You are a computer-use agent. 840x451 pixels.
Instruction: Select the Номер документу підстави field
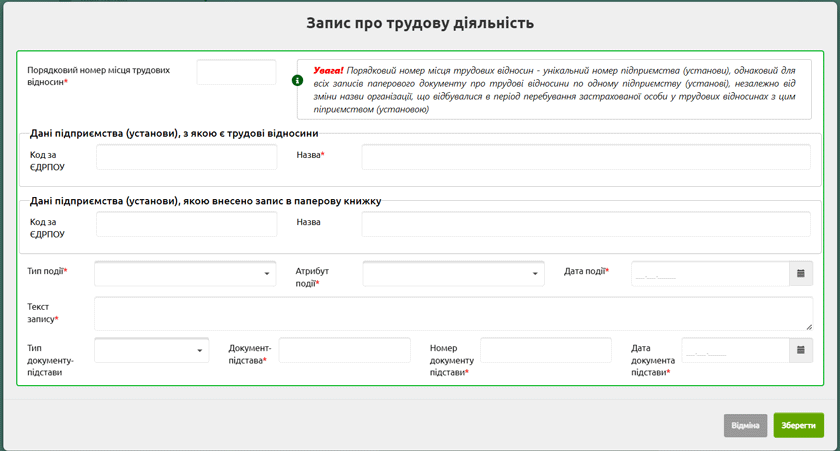click(545, 350)
